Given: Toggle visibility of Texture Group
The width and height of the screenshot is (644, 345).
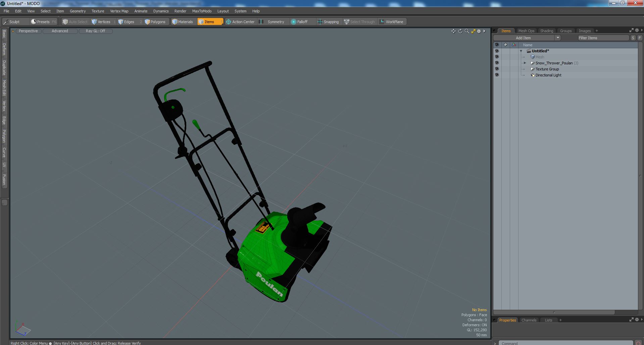Looking at the screenshot, I should pos(497,69).
